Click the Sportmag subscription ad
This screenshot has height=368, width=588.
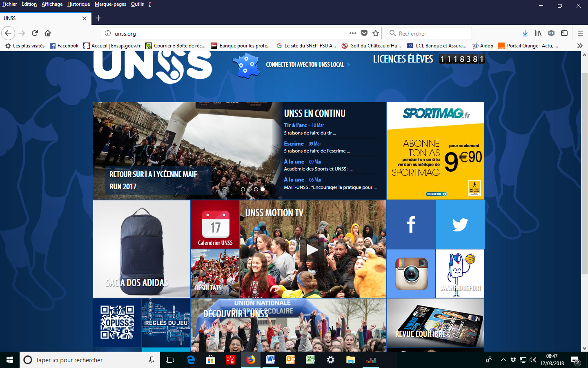436,151
